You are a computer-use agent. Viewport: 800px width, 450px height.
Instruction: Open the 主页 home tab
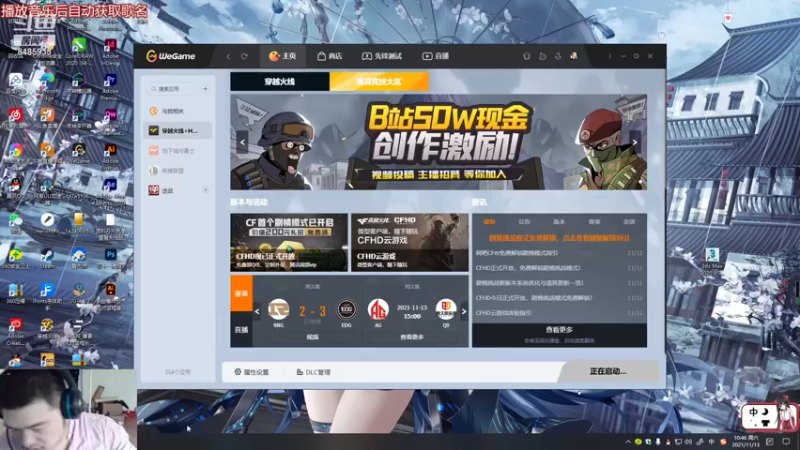click(x=283, y=56)
